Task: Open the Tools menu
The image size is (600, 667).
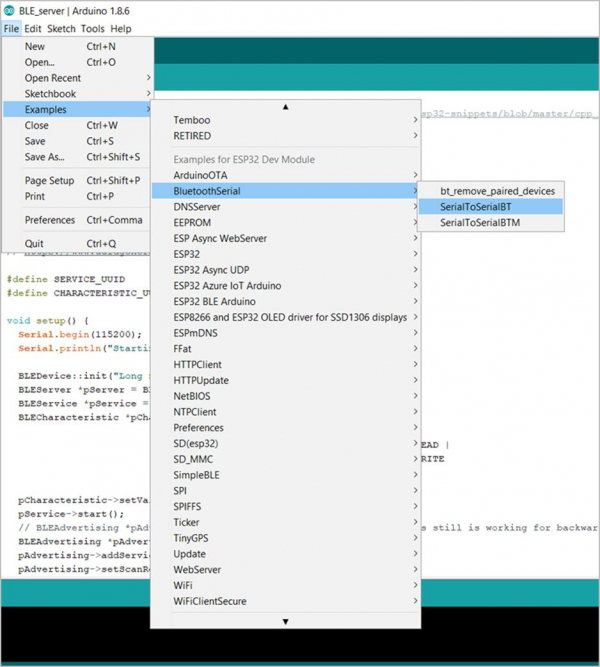Action: 93,29
